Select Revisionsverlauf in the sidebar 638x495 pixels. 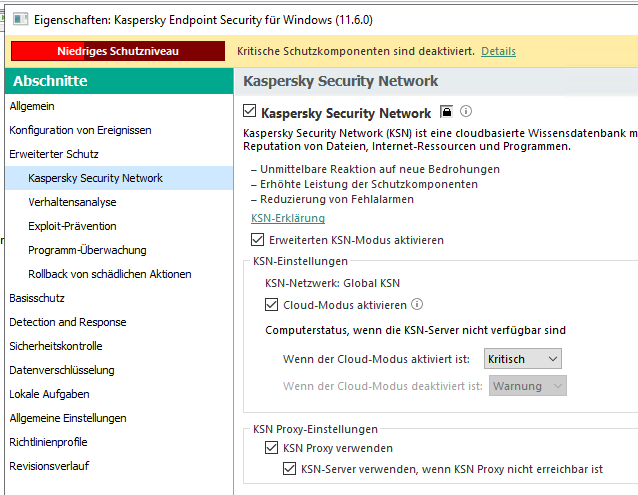tap(47, 466)
